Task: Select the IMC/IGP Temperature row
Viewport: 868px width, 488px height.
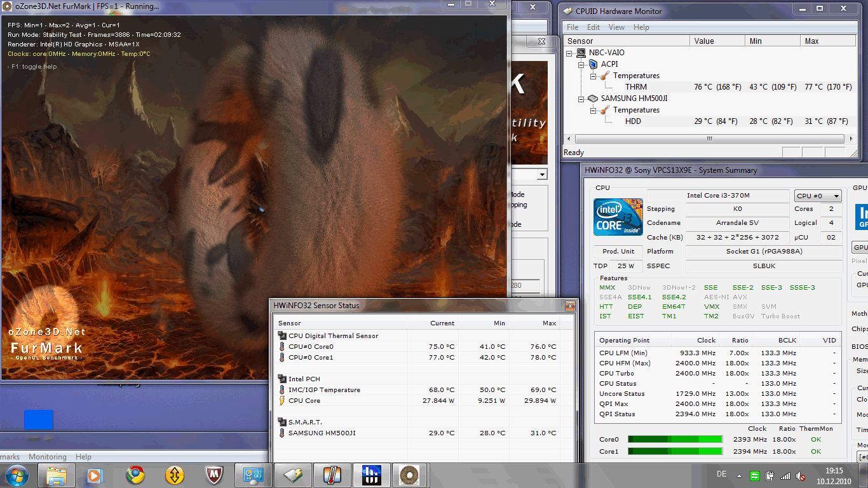Action: tap(417, 390)
